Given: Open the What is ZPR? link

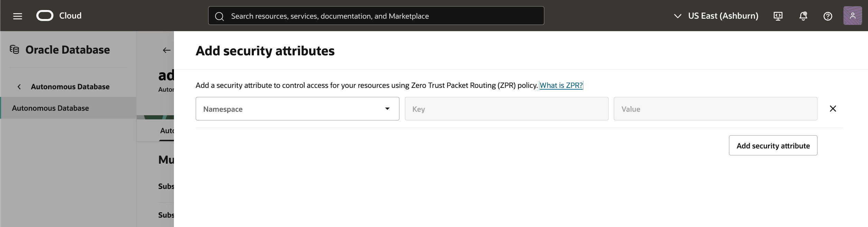Looking at the screenshot, I should [561, 85].
